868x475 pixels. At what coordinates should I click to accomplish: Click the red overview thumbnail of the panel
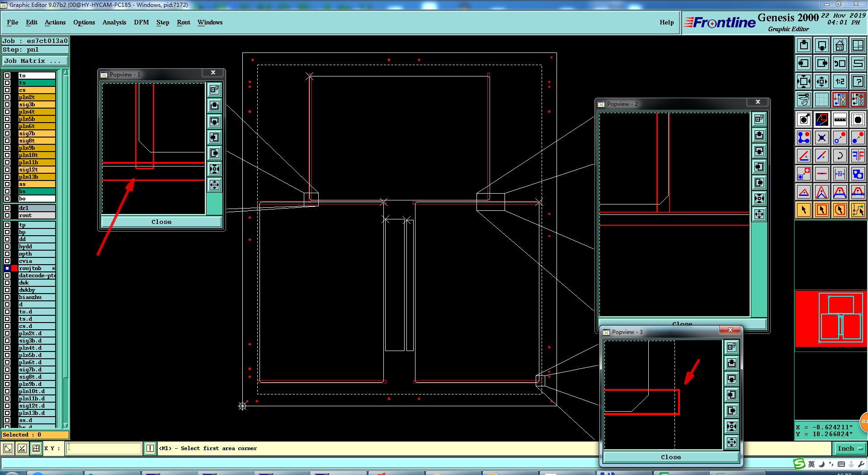click(x=831, y=318)
